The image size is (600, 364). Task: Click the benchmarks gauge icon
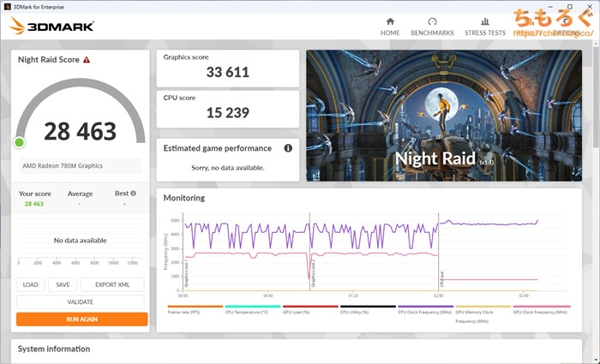pos(432,21)
